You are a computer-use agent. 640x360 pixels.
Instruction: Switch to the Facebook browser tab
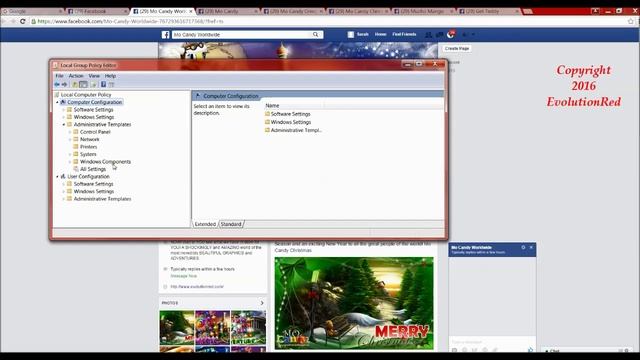point(97,11)
